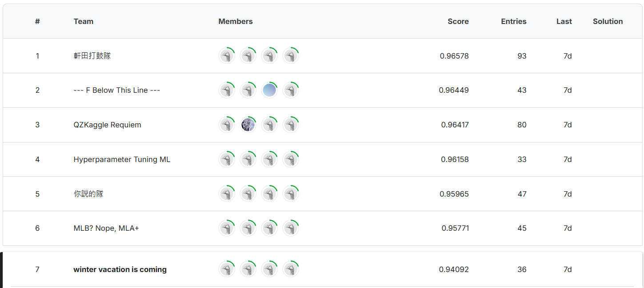Select second member avatar in MLB? Nope, MLA+ row
This screenshot has width=644, height=288.
[x=248, y=228]
